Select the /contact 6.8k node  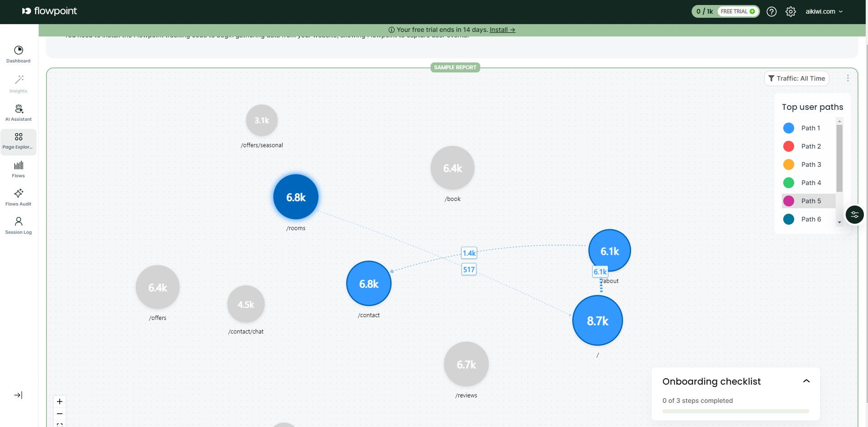(369, 283)
